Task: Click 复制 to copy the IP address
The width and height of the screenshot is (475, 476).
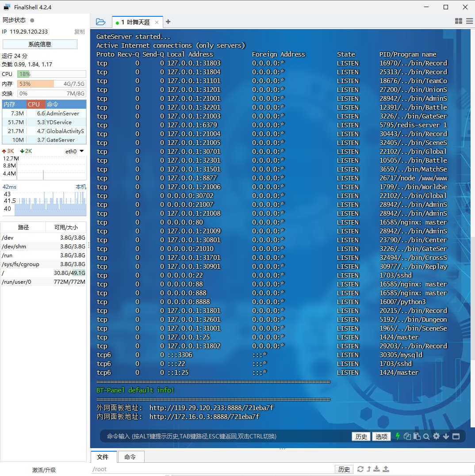Action: 80,31
